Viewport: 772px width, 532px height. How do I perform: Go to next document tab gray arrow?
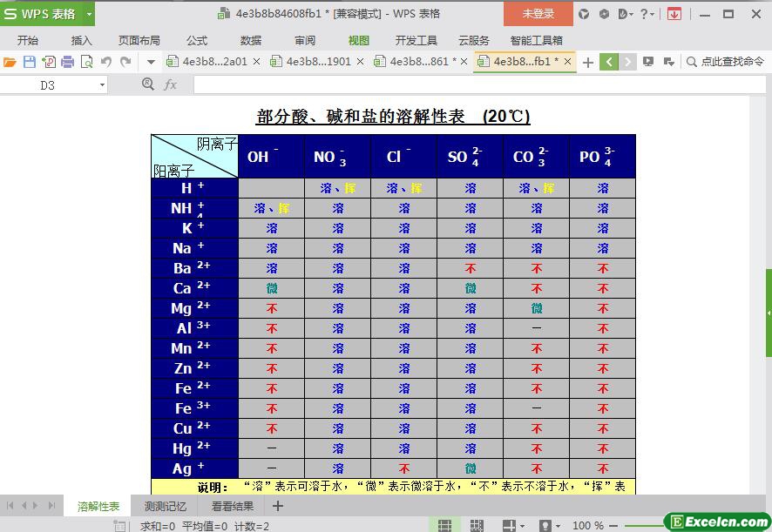click(627, 62)
